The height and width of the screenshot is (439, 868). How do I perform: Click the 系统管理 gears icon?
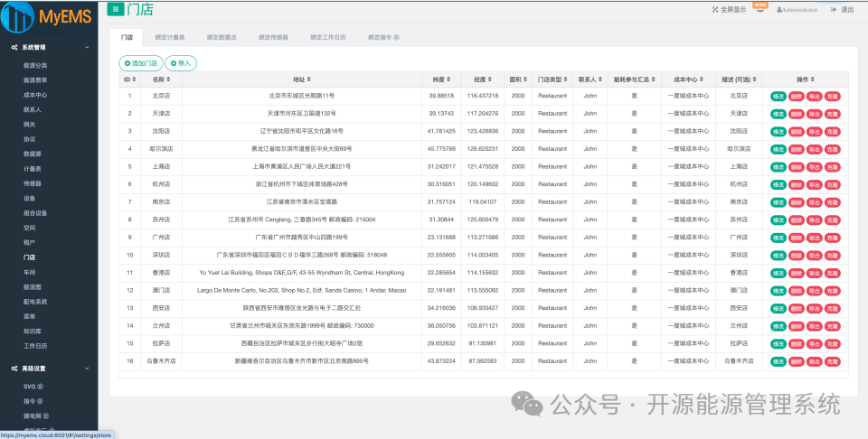coord(14,48)
